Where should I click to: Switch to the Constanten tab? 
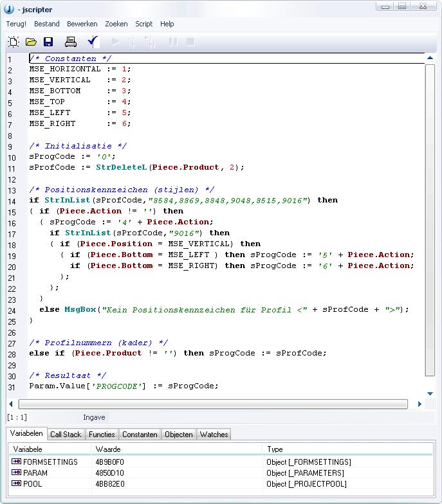click(x=140, y=435)
